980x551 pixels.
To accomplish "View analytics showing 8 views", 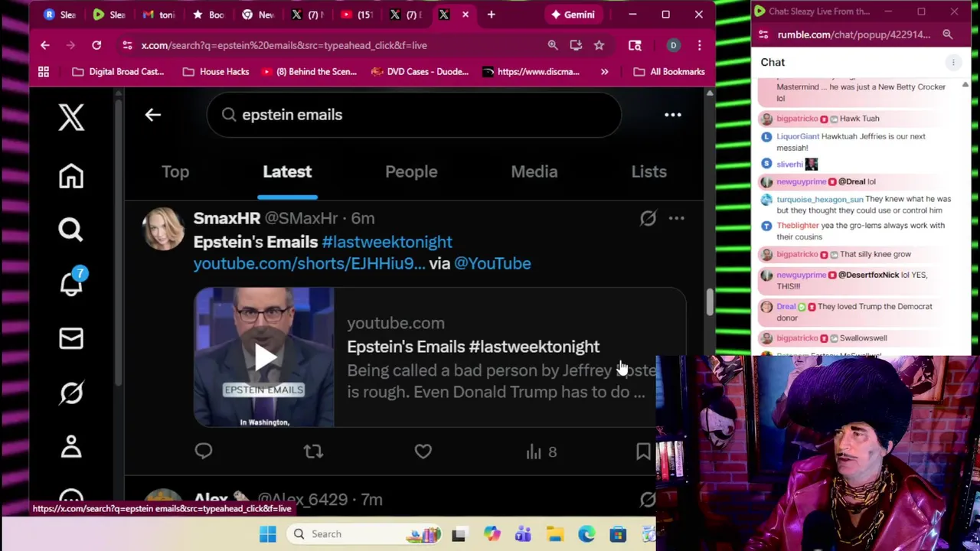I will tap(541, 452).
